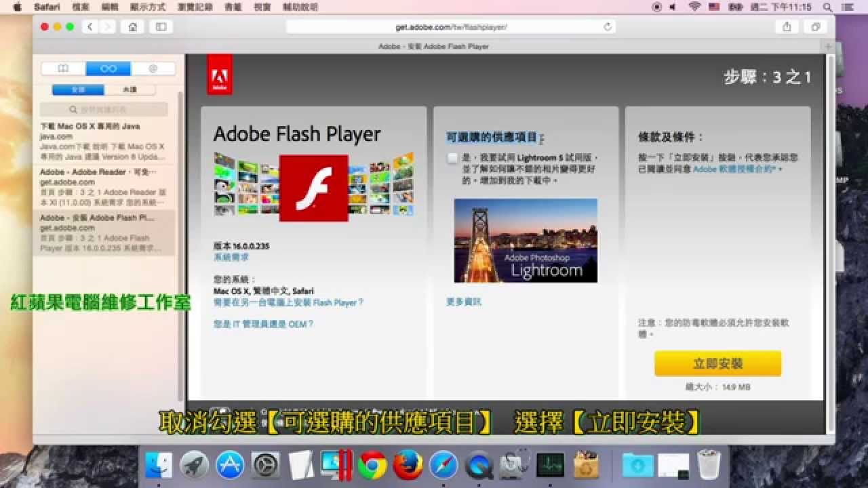
Task: Uncheck the Lightroom 5 trial offer checkbox
Action: click(x=452, y=158)
